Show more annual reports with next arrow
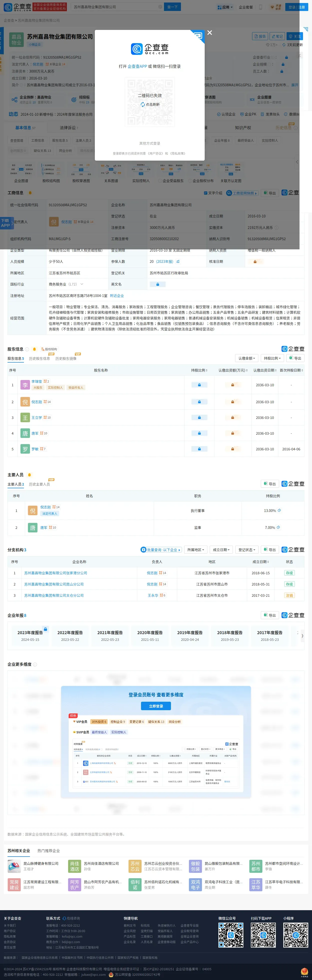The height and width of the screenshot is (980, 312). [303, 636]
